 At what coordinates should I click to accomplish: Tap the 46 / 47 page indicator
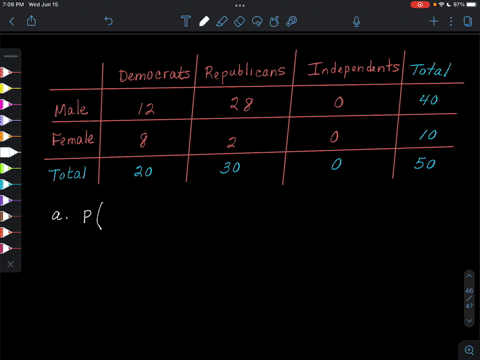pos(469,298)
